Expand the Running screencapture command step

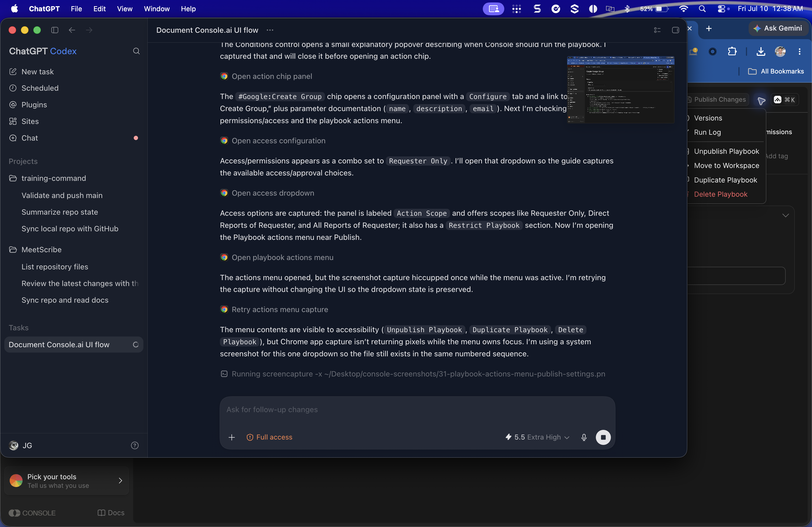coord(413,374)
